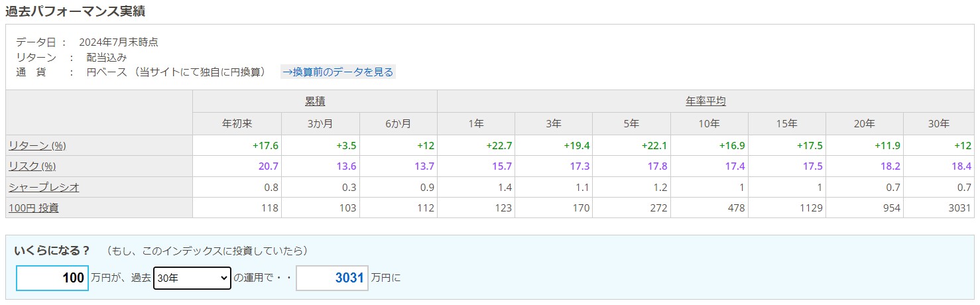Click the +22.1 five-year return value
Viewport: 980px width, 305px height.
653,146
